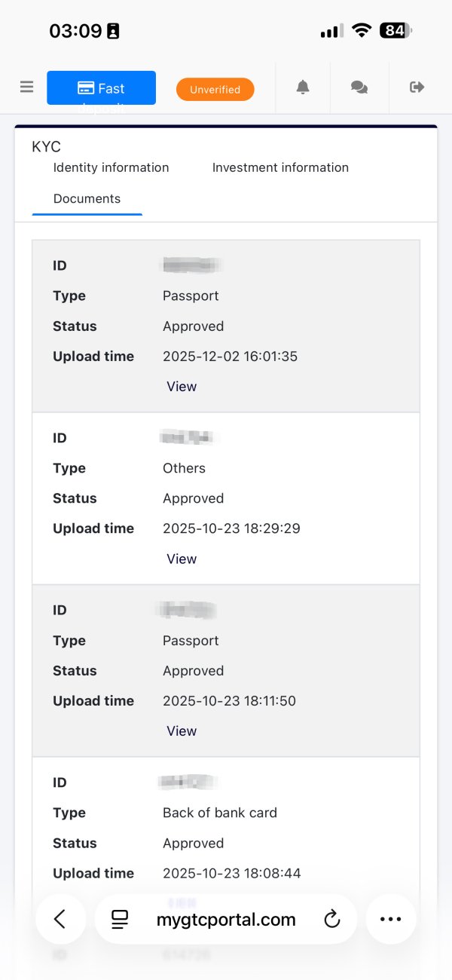The height and width of the screenshot is (980, 452).
Task: Switch to the Identity information tab
Action: point(111,167)
